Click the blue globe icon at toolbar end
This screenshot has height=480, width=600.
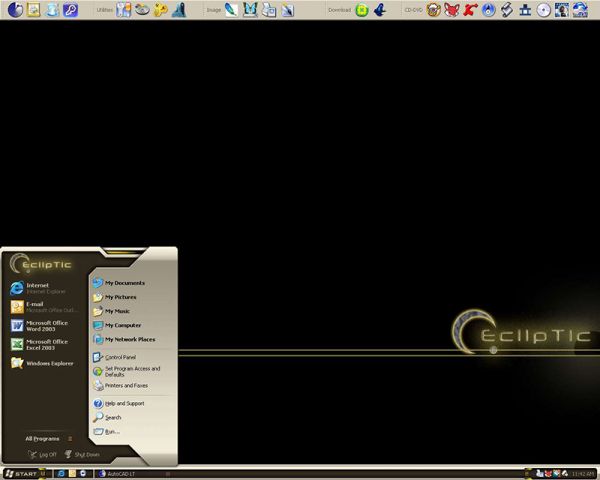click(580, 10)
